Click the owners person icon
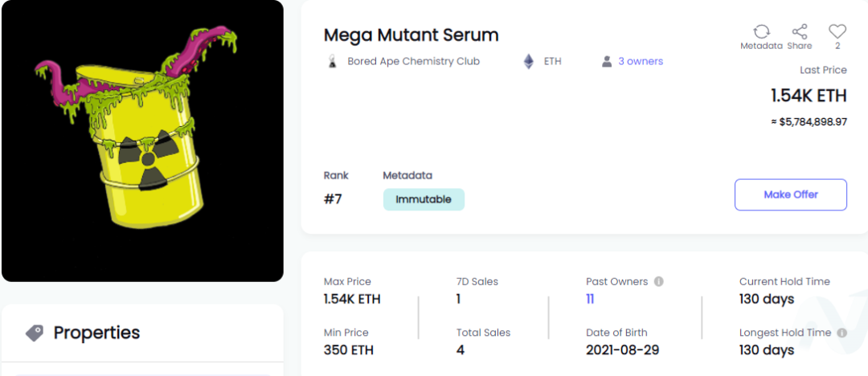The image size is (868, 376). [x=607, y=62]
